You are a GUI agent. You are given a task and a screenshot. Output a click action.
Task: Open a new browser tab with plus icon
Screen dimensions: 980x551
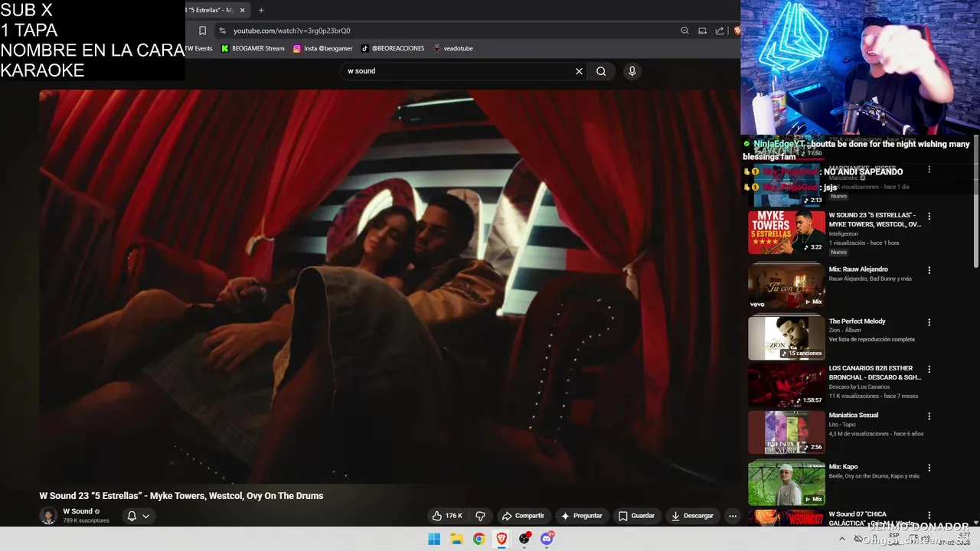tap(261, 10)
